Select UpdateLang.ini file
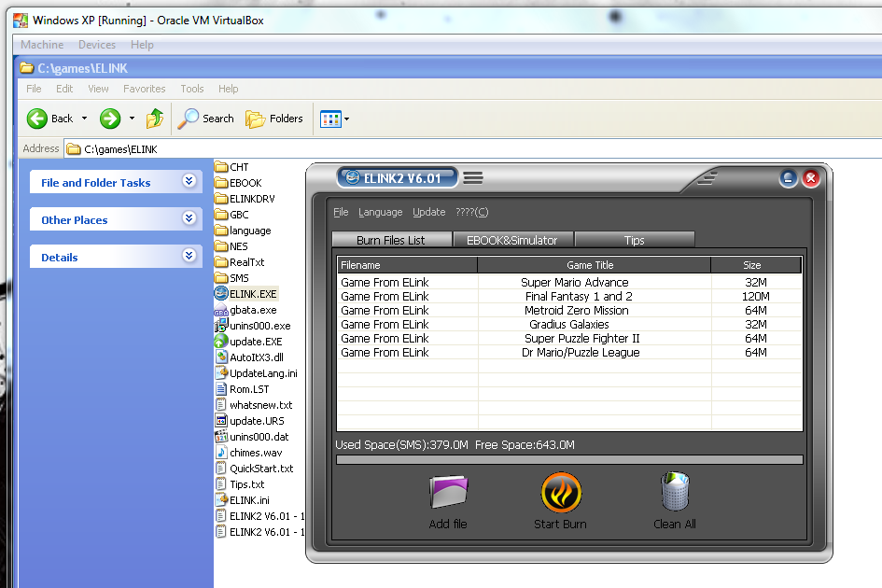This screenshot has height=588, width=882. 257,373
